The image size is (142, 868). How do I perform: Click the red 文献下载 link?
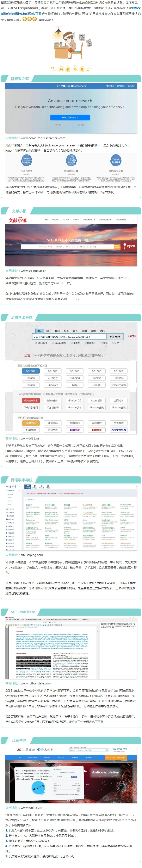[132, 336]
